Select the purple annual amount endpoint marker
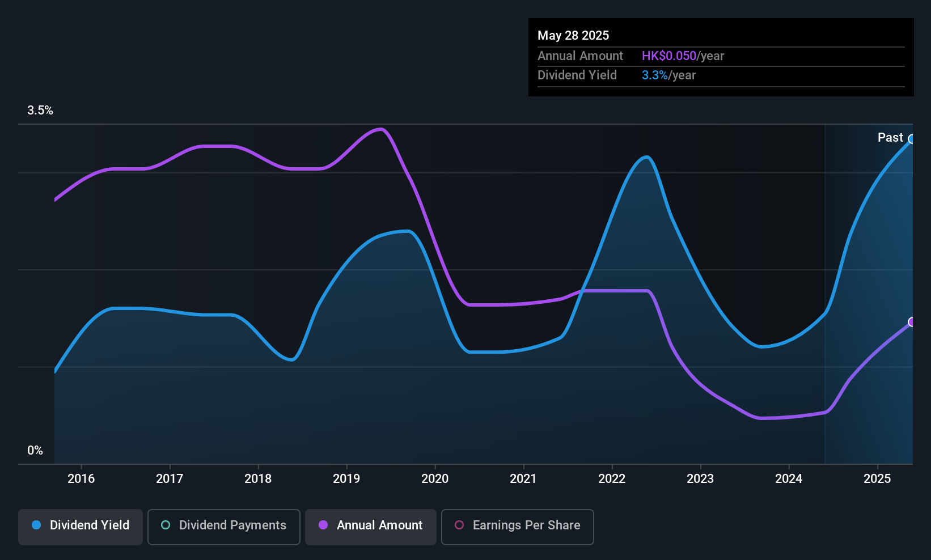The width and height of the screenshot is (931, 560). pos(912,322)
